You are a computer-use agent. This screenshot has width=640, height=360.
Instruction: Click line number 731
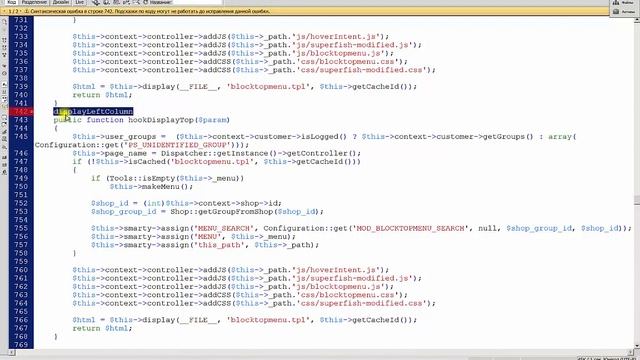click(21, 20)
